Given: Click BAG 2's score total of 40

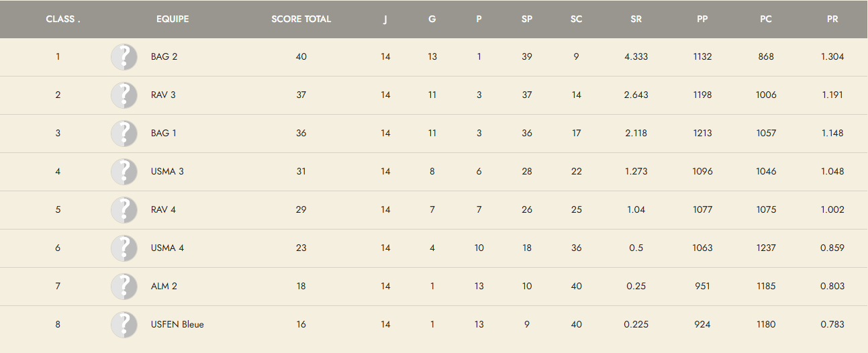Looking at the screenshot, I should [x=301, y=57].
